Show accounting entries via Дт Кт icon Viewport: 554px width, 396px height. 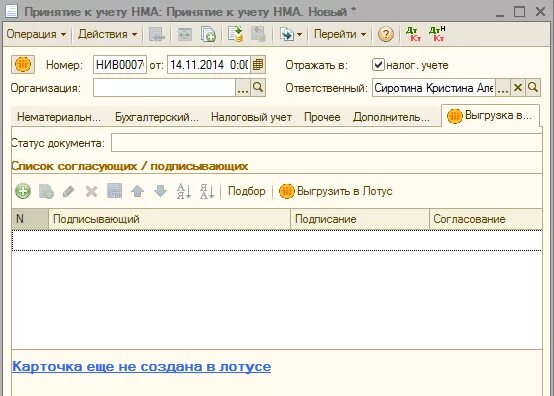(x=413, y=34)
